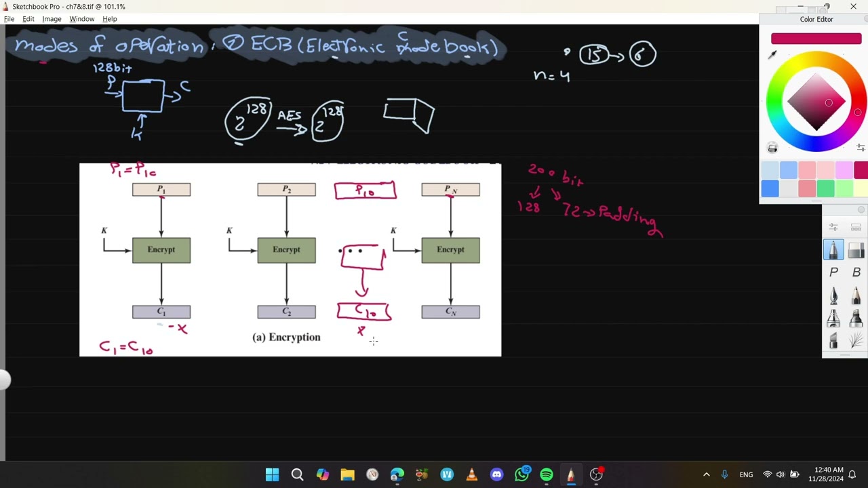Choose the dark crimson swatch
This screenshot has width=868, height=488.
tap(861, 170)
